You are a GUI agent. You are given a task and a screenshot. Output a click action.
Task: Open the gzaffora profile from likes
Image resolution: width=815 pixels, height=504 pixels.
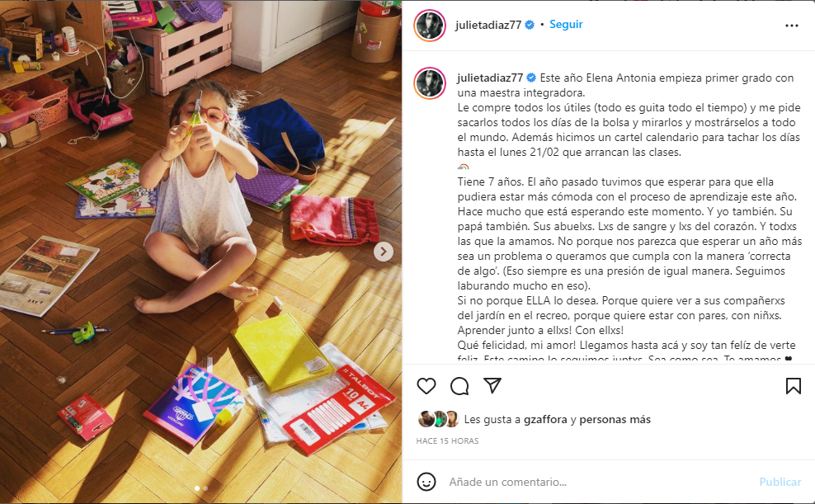tap(545, 420)
